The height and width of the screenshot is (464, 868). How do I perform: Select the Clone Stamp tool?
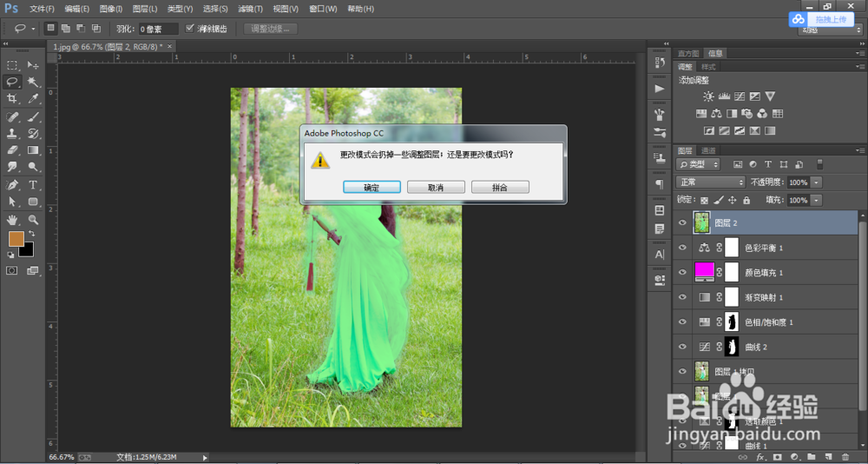click(12, 134)
